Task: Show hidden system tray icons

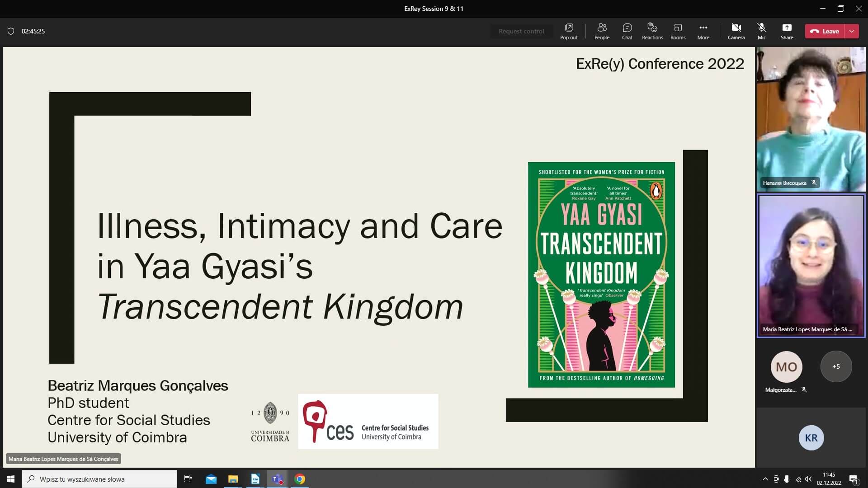Action: [765, 479]
